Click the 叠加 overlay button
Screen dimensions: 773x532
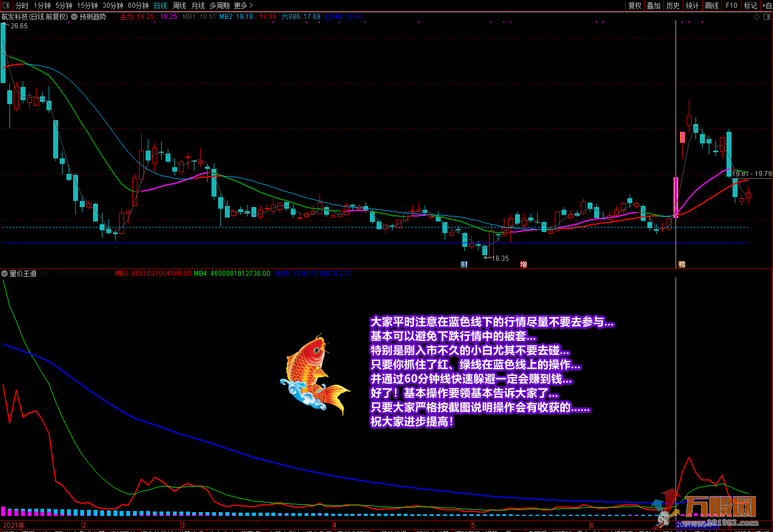pyautogui.click(x=654, y=6)
